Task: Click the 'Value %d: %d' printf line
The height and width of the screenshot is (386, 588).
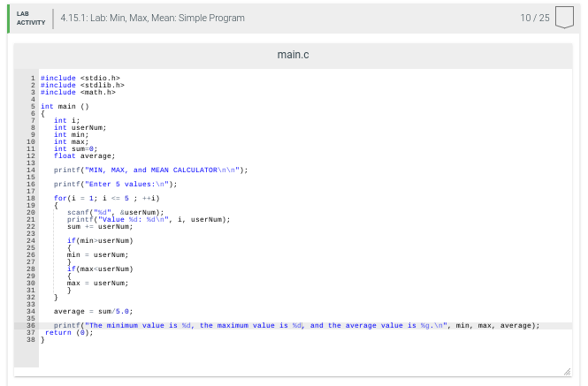Action: coord(149,220)
